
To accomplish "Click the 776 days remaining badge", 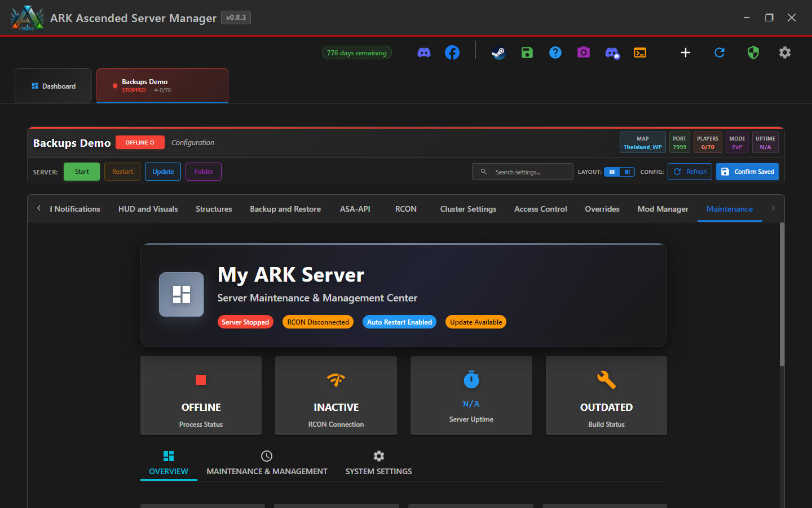I will pos(357,52).
